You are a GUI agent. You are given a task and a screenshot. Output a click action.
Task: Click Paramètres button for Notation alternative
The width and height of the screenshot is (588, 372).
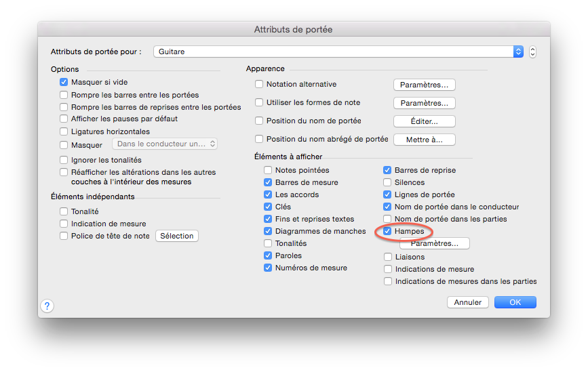pyautogui.click(x=424, y=85)
